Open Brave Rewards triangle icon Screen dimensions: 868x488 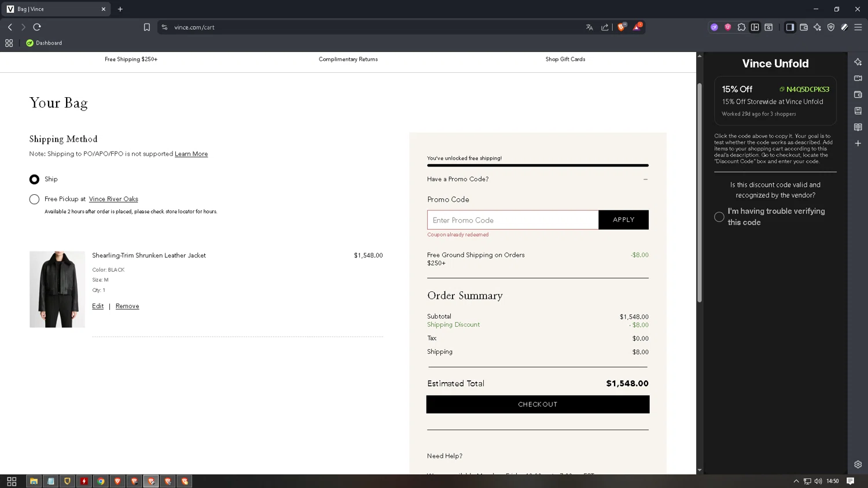(637, 27)
